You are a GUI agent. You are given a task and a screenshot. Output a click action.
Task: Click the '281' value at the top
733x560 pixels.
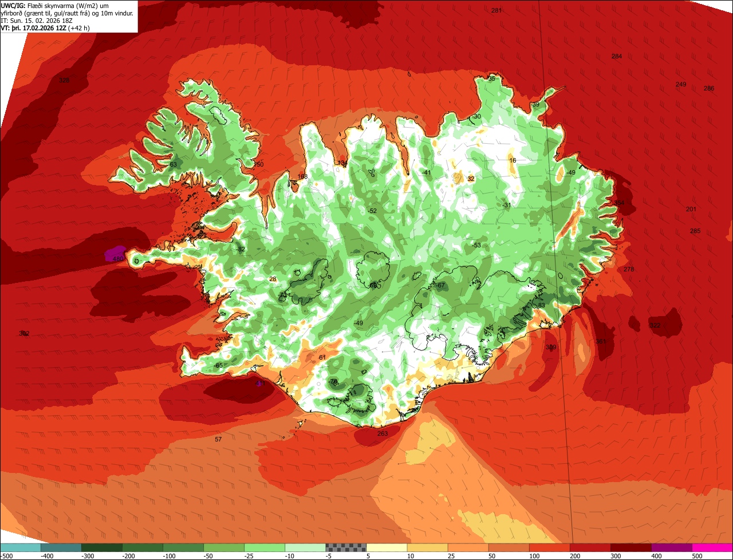pos(496,10)
